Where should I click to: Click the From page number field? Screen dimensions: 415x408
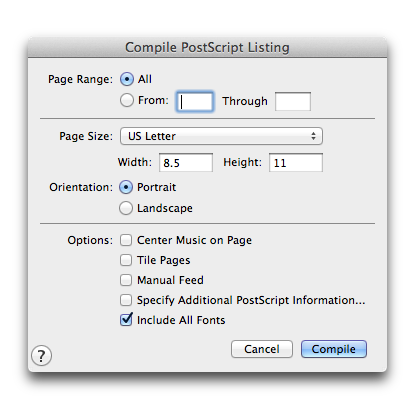click(x=195, y=101)
